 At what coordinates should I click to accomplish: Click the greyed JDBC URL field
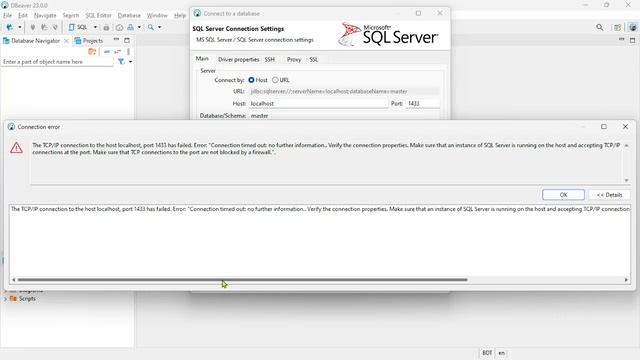(x=344, y=91)
